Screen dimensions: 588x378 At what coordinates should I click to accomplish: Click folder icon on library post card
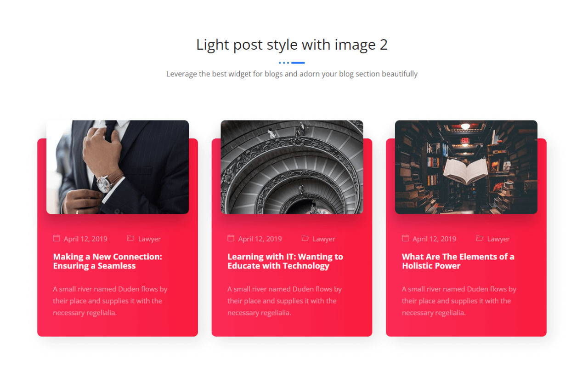[x=480, y=238]
